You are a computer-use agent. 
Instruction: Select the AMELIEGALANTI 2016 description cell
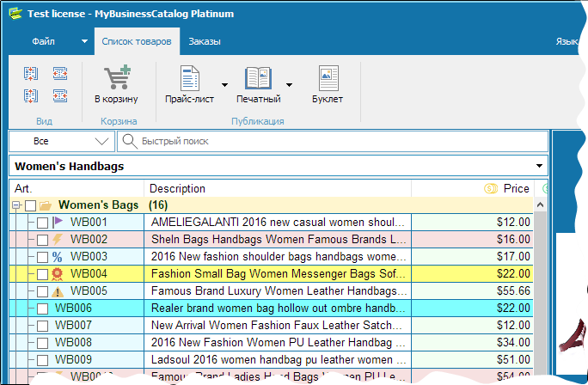click(278, 222)
